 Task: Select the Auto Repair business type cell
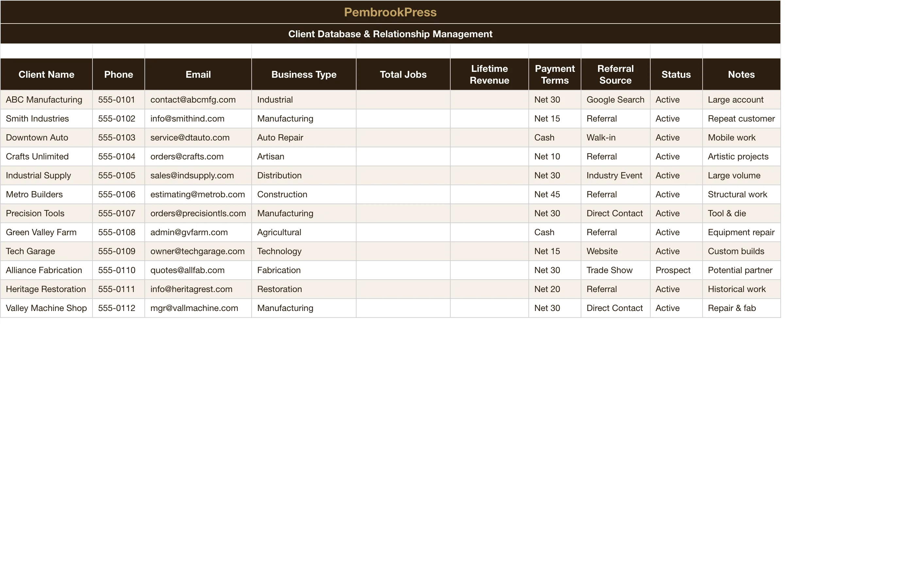(304, 138)
